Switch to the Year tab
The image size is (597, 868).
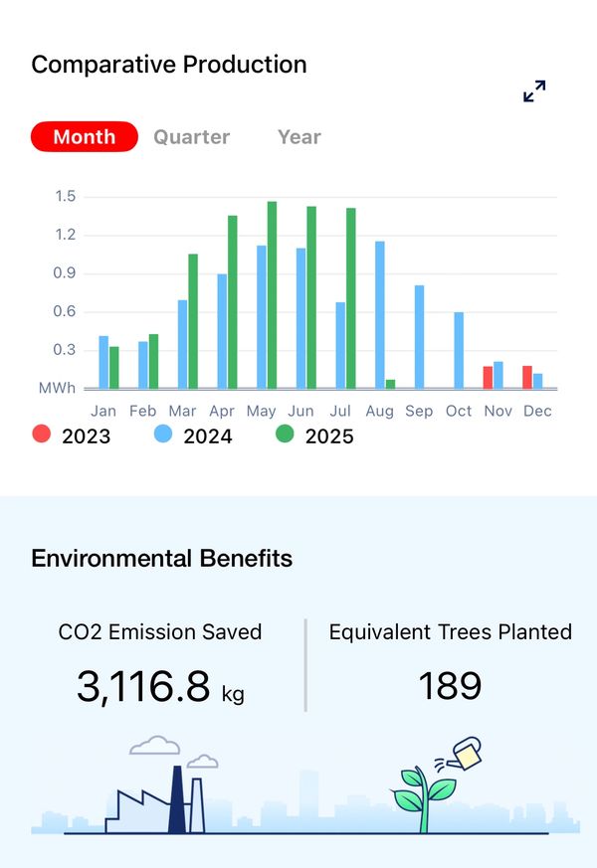[x=298, y=137]
